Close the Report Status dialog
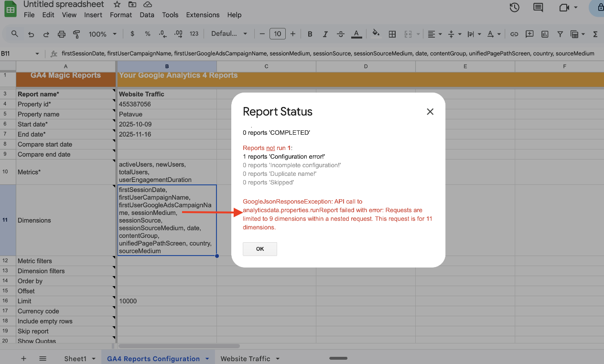604x364 pixels. pyautogui.click(x=430, y=111)
